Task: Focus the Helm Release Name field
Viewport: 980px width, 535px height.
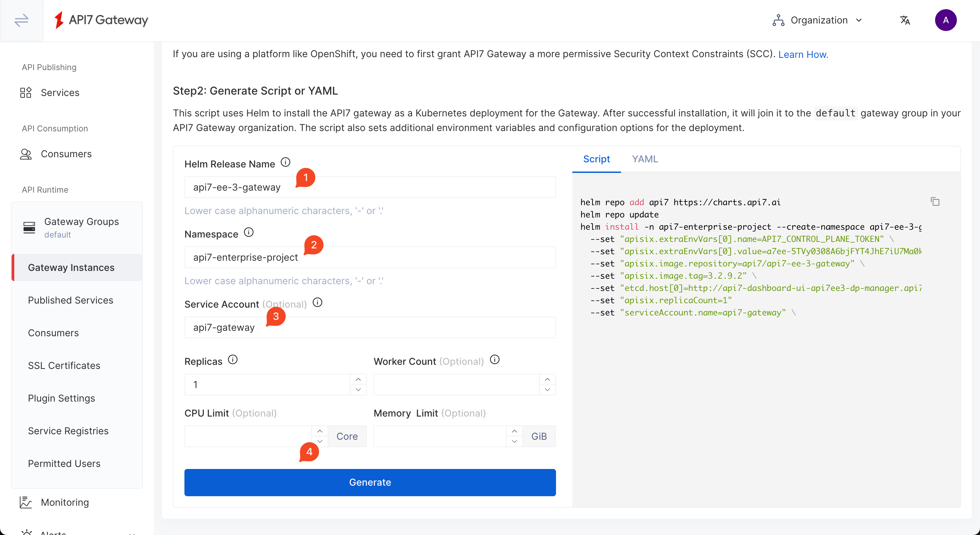Action: pos(370,187)
